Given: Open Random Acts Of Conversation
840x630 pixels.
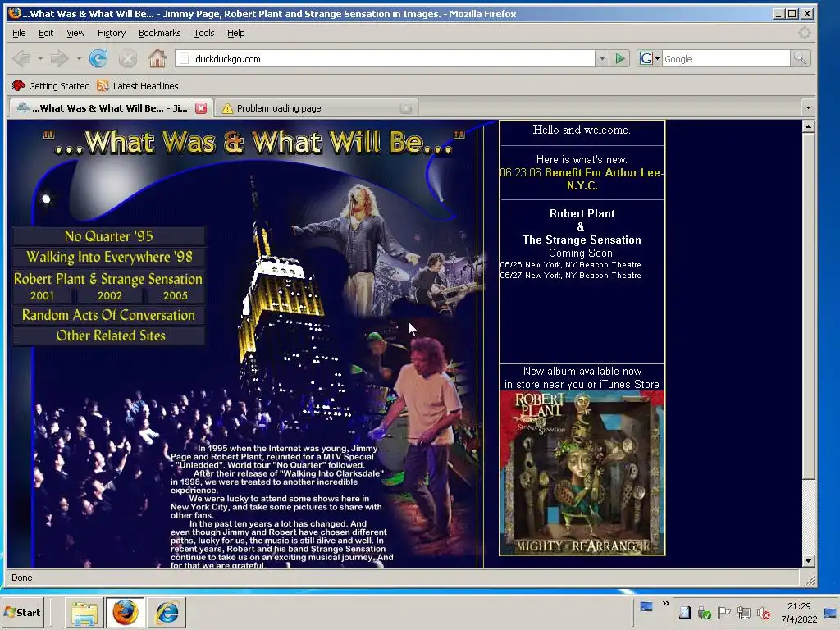Looking at the screenshot, I should click(109, 315).
